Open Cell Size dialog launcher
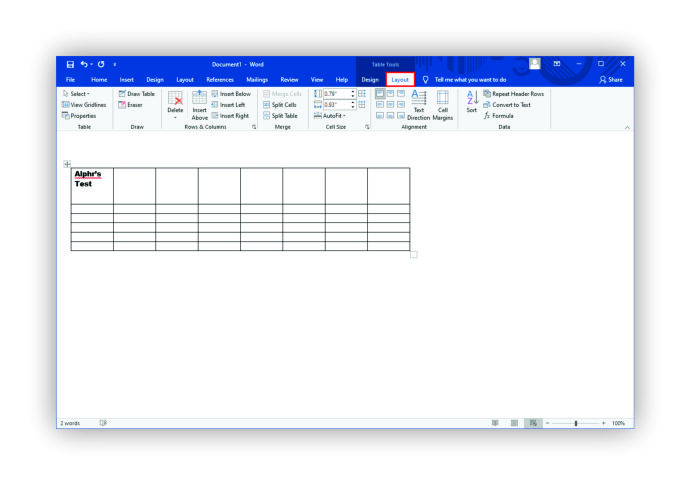This screenshot has height=485, width=690. (x=367, y=127)
